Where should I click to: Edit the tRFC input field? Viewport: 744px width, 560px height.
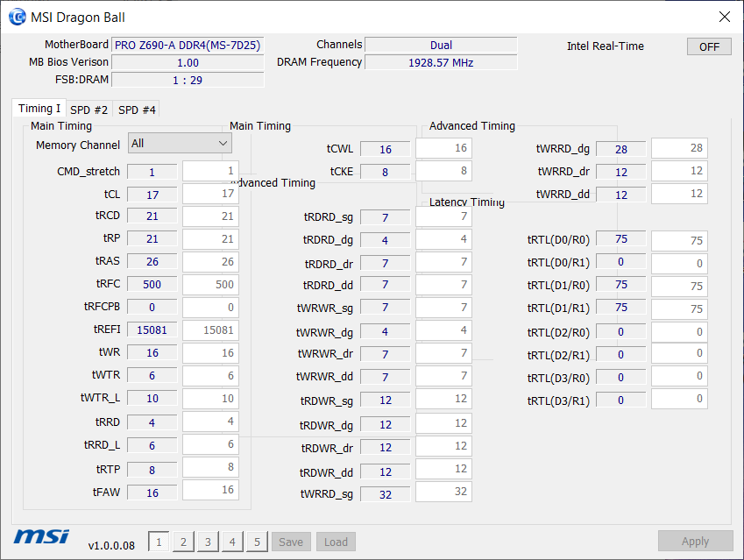(210, 285)
